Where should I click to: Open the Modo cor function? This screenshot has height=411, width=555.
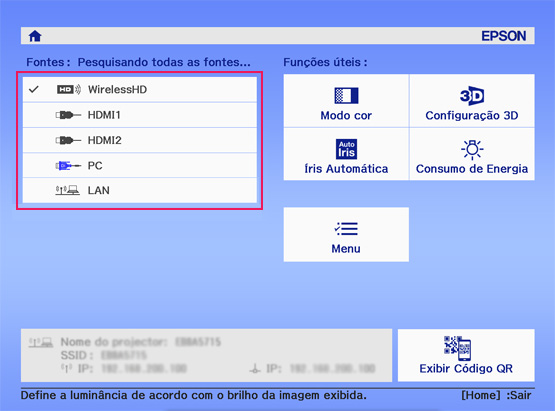click(346, 101)
